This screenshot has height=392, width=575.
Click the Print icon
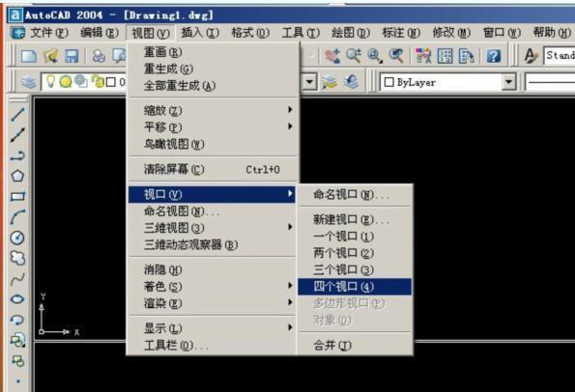(x=99, y=56)
